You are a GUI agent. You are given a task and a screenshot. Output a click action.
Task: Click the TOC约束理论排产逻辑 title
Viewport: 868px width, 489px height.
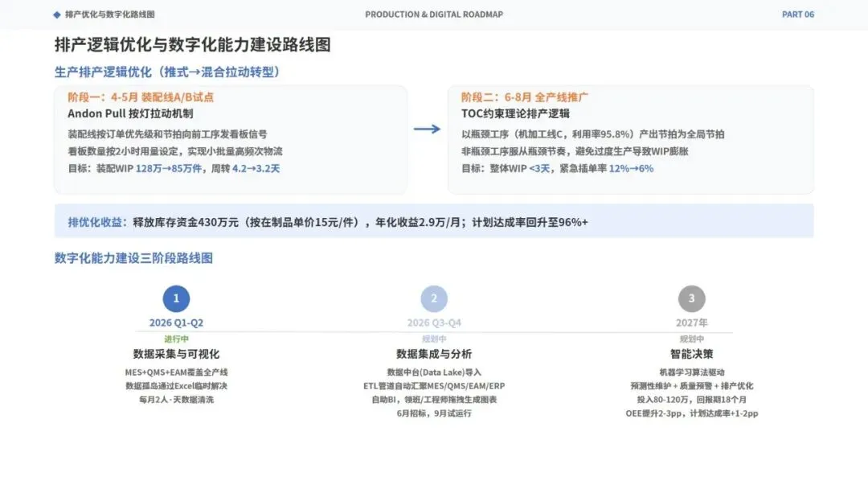pyautogui.click(x=515, y=113)
